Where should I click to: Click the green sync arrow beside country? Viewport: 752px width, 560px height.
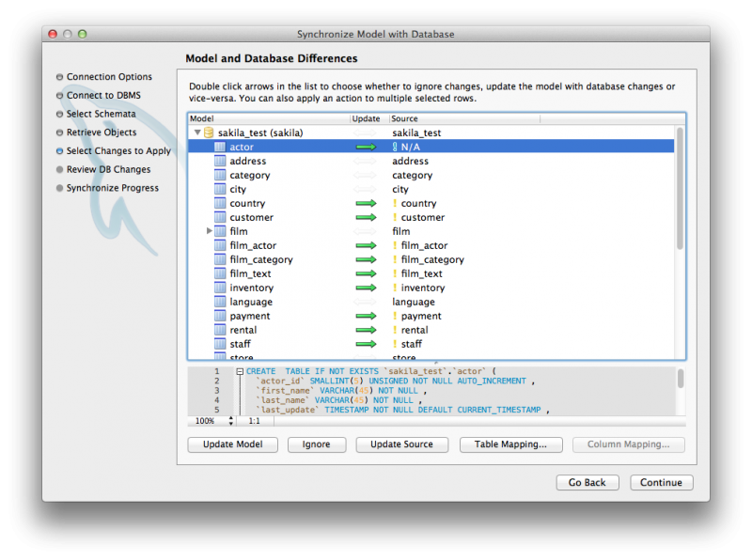[x=368, y=203]
